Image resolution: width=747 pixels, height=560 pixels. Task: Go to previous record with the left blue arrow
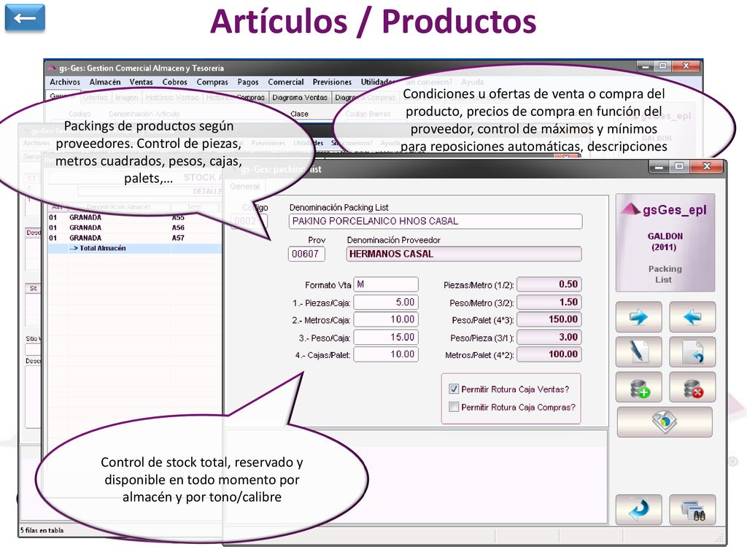pos(692,316)
